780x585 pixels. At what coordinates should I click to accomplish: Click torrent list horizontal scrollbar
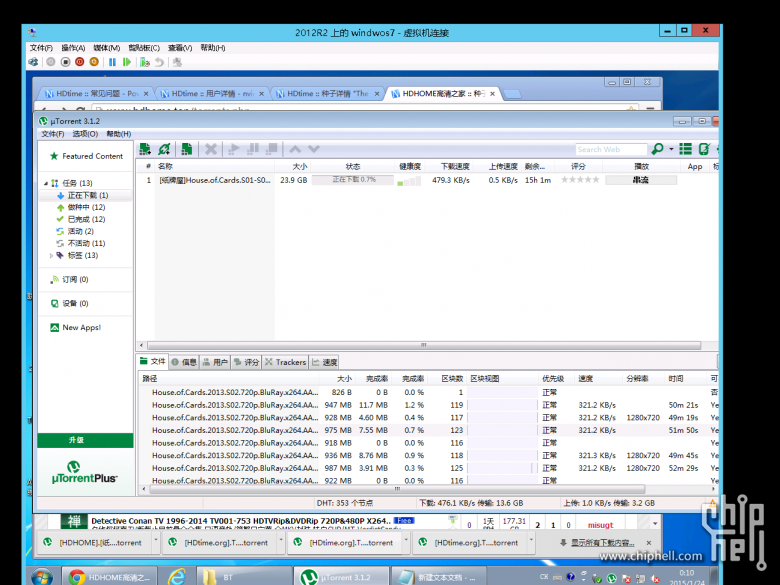424,345
